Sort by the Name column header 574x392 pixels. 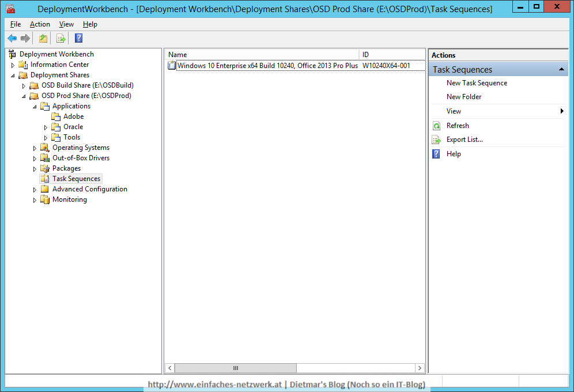click(x=262, y=55)
